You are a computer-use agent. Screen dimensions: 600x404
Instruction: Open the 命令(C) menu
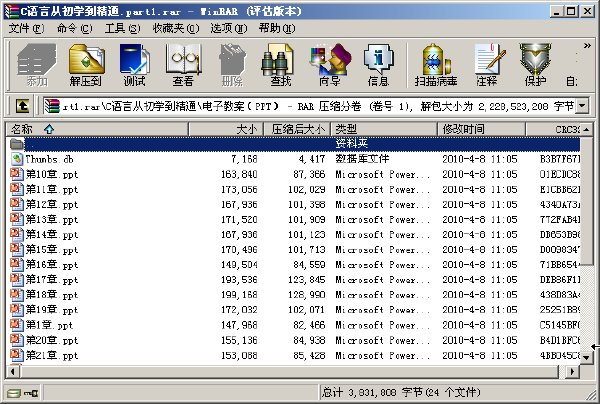click(x=74, y=28)
